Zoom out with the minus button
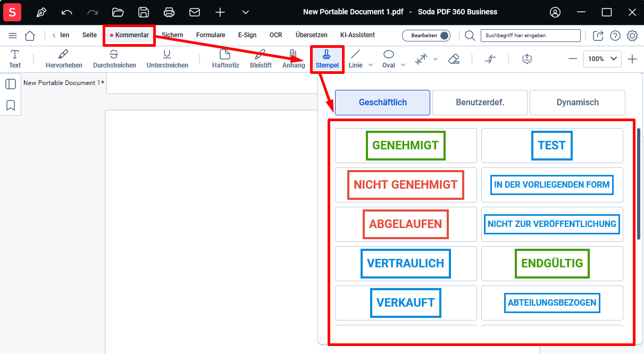The height and width of the screenshot is (354, 644). 573,59
